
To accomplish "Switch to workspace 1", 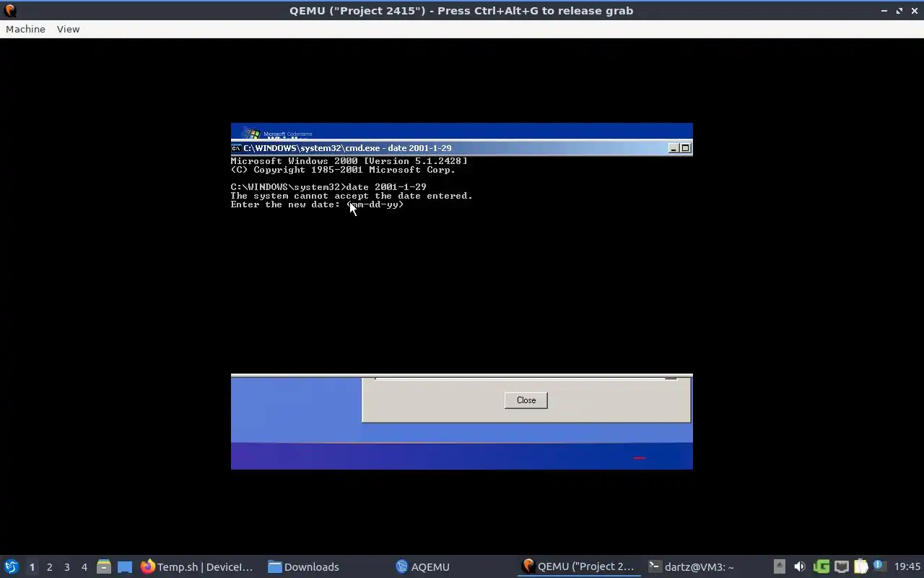I will click(32, 567).
